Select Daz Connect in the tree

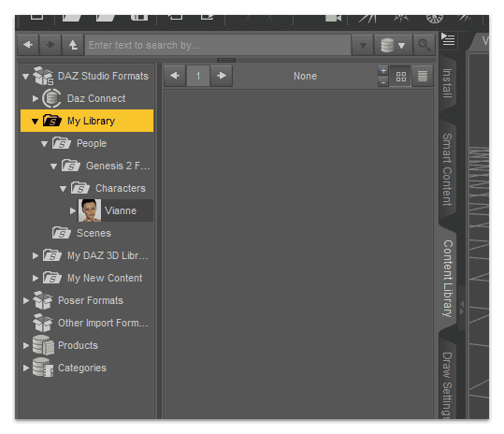[x=96, y=99]
